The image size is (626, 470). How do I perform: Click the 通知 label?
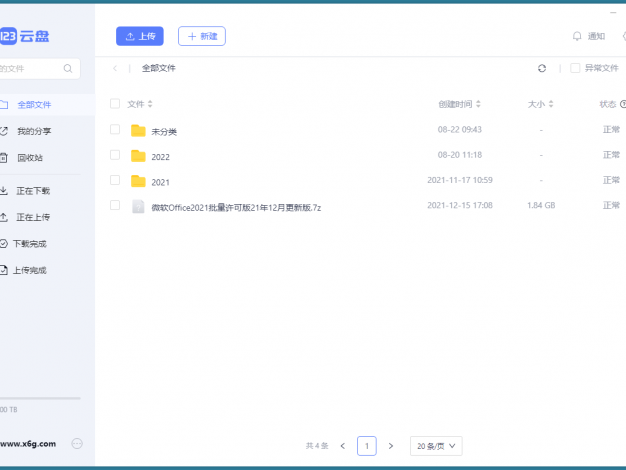pyautogui.click(x=596, y=36)
